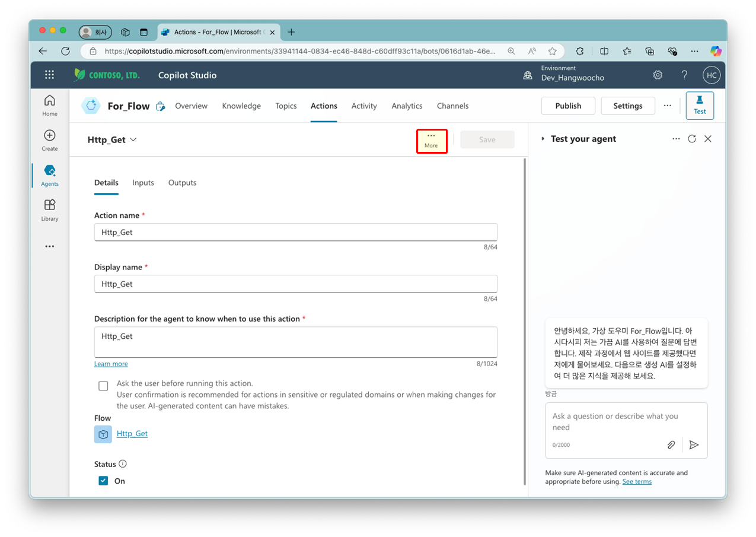Click the Save button

[487, 139]
